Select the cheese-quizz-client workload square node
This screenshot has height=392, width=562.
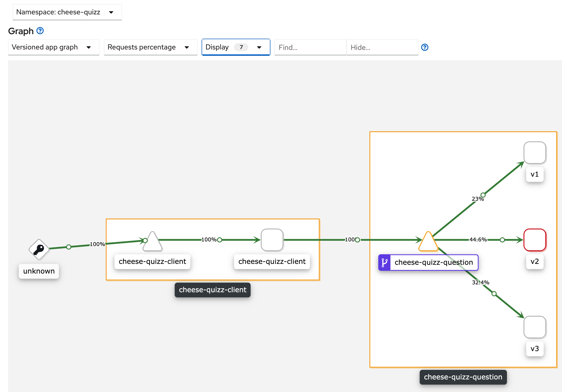[x=272, y=240]
